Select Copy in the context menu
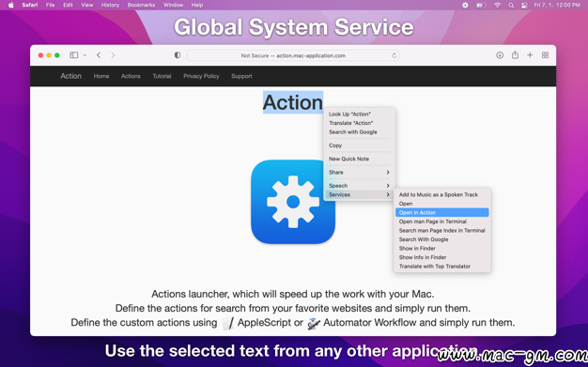 (359, 145)
